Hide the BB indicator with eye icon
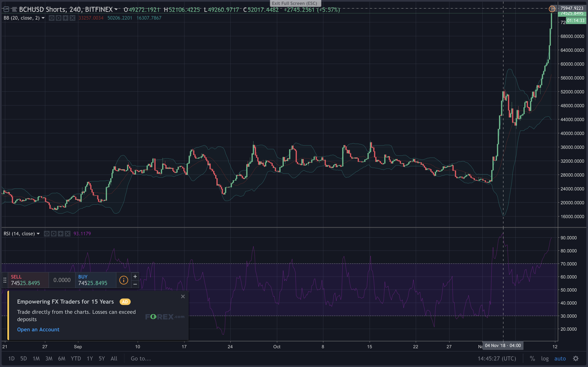The image size is (588, 367). pyautogui.click(x=51, y=18)
